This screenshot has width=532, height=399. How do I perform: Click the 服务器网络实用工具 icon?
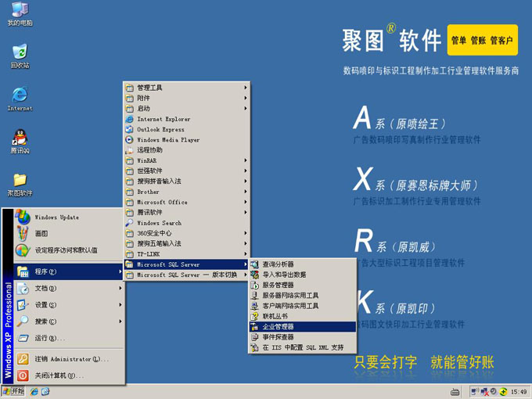click(x=254, y=295)
